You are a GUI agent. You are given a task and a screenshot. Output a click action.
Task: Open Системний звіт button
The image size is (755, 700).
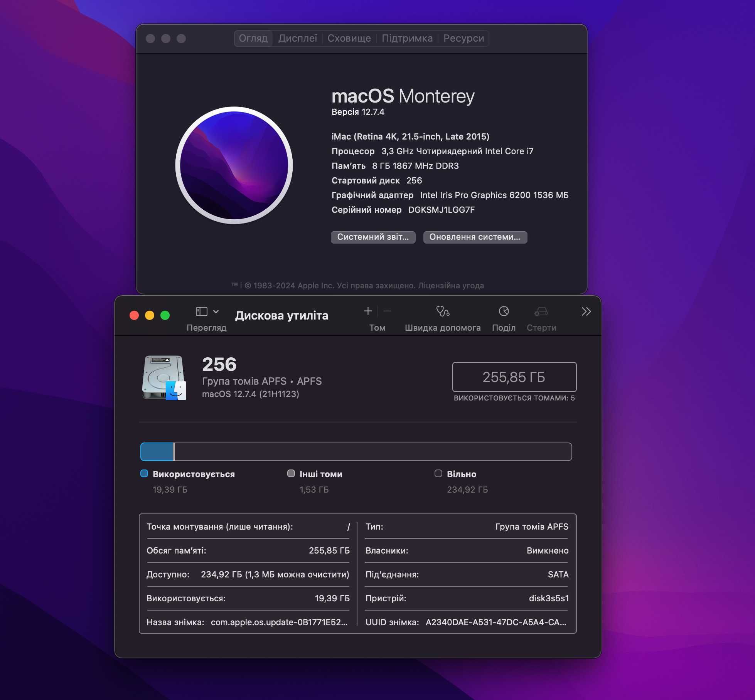tap(373, 237)
